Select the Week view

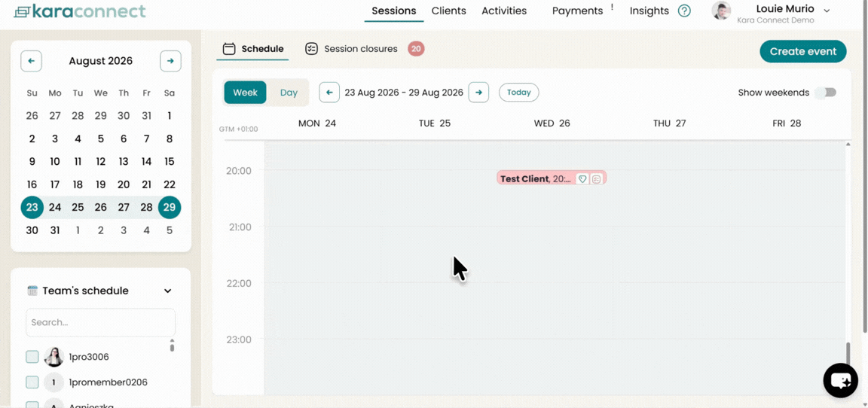[245, 93]
